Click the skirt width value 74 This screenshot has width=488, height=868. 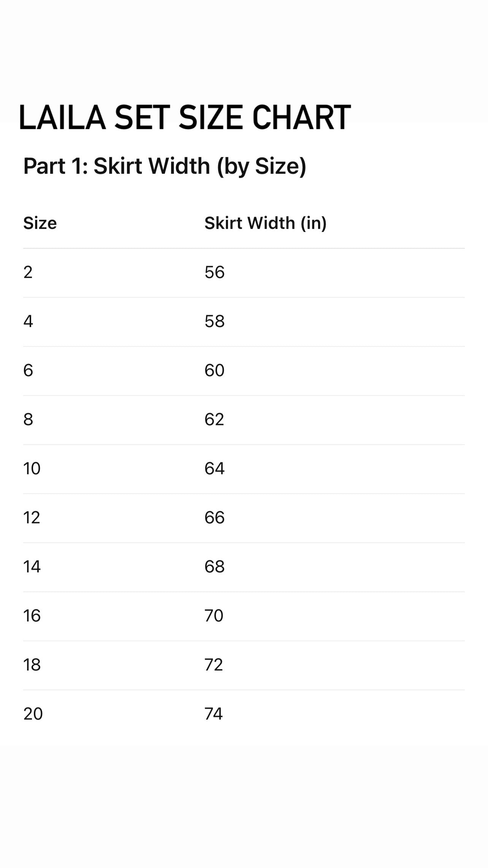(214, 714)
